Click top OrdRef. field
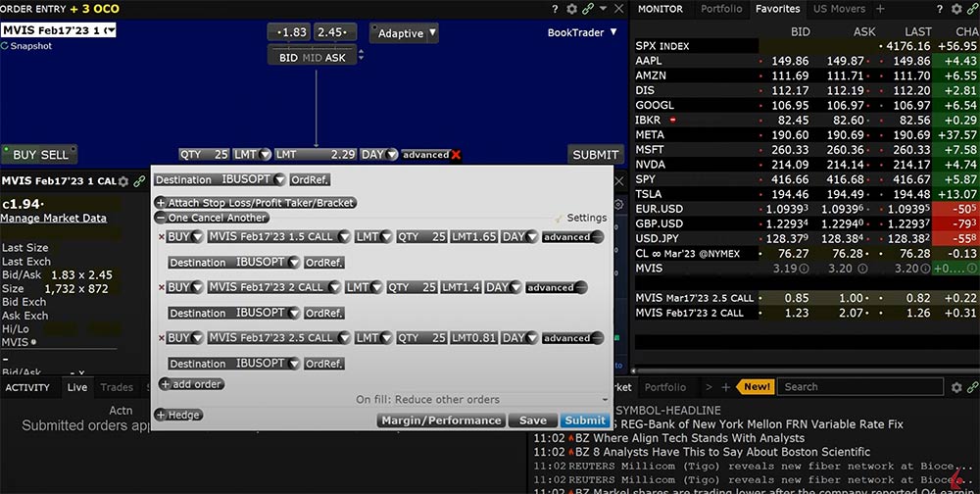 (x=310, y=180)
